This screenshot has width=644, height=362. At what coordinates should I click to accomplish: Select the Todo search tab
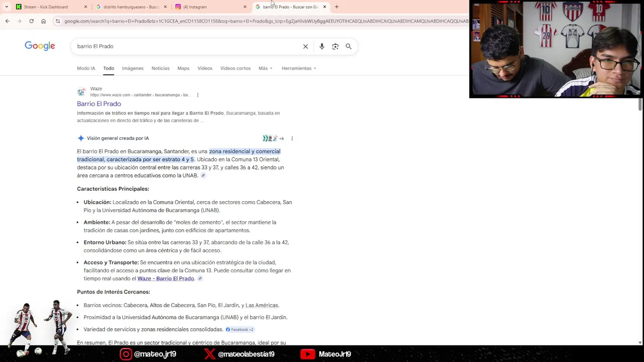(109, 68)
